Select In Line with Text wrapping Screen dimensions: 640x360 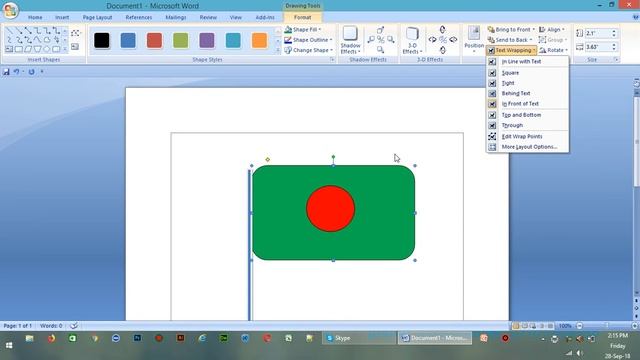coord(527,62)
